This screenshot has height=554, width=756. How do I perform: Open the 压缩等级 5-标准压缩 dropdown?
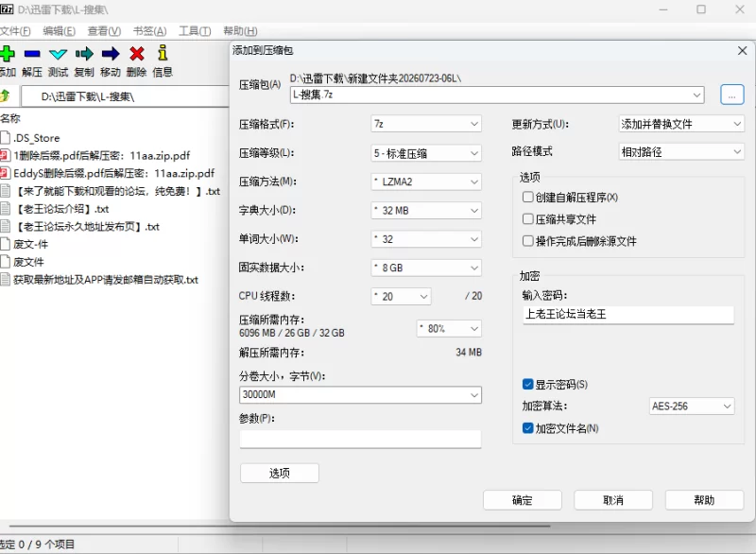tap(426, 153)
